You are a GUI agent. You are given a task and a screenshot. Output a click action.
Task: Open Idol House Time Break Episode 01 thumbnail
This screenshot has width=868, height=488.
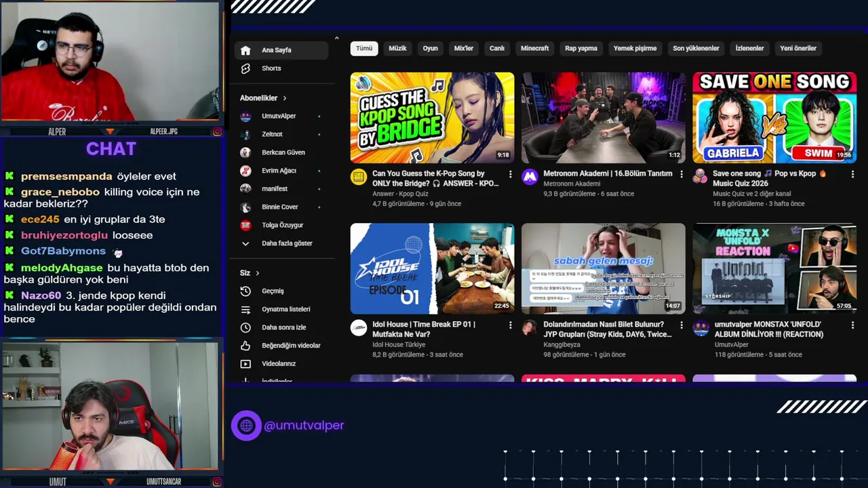(432, 269)
